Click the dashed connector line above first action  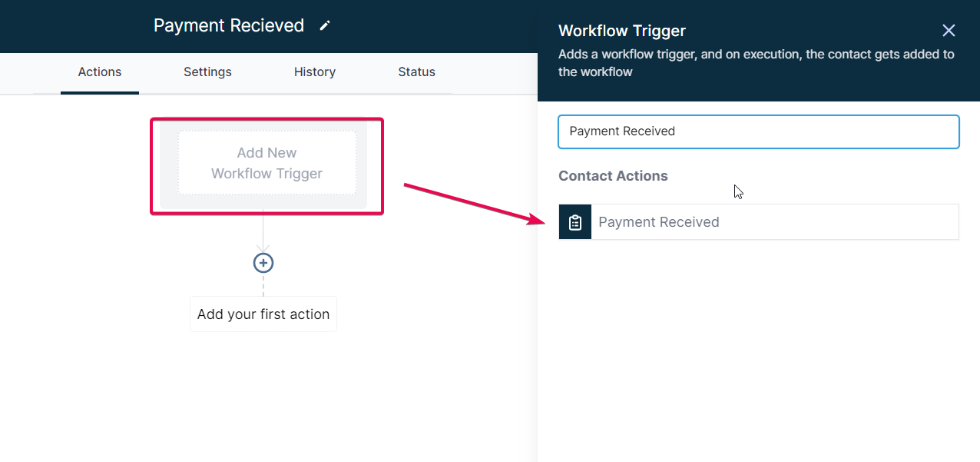(x=263, y=285)
